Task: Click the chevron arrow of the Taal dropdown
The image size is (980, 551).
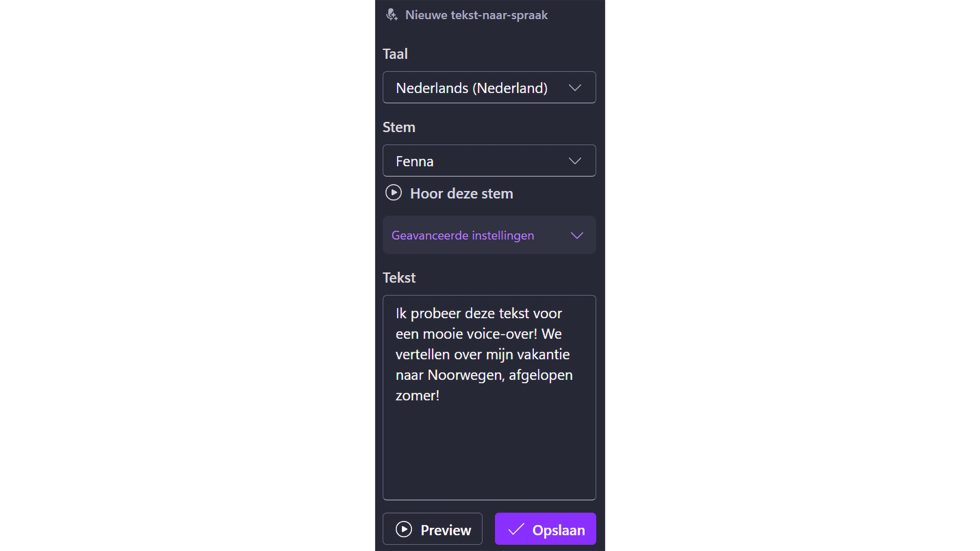Action: point(575,88)
